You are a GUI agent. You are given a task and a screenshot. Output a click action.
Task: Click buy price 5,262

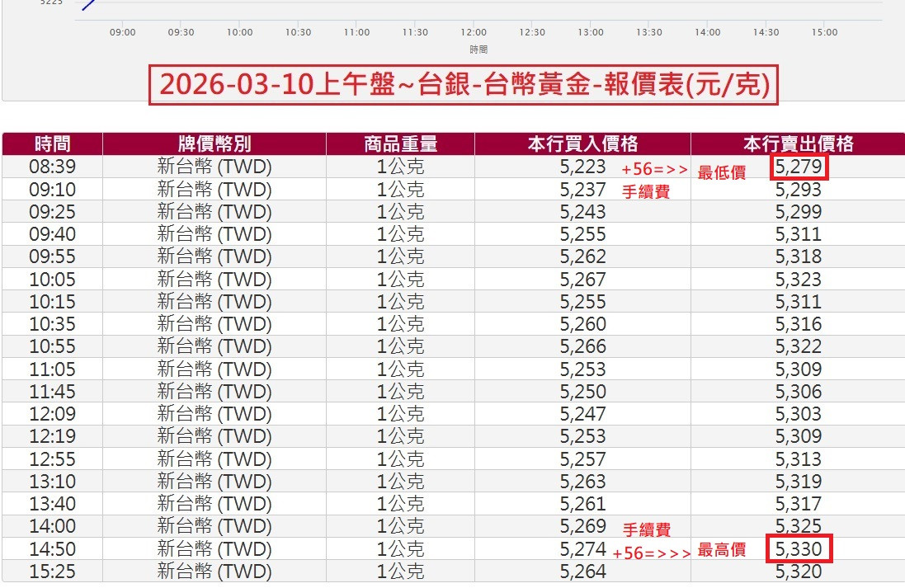(x=583, y=256)
